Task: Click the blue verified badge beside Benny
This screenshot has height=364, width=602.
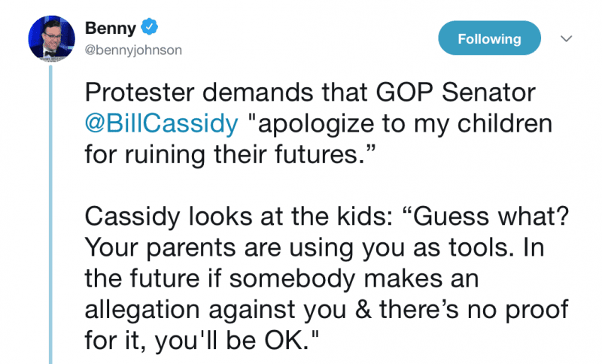Action: coord(149,29)
